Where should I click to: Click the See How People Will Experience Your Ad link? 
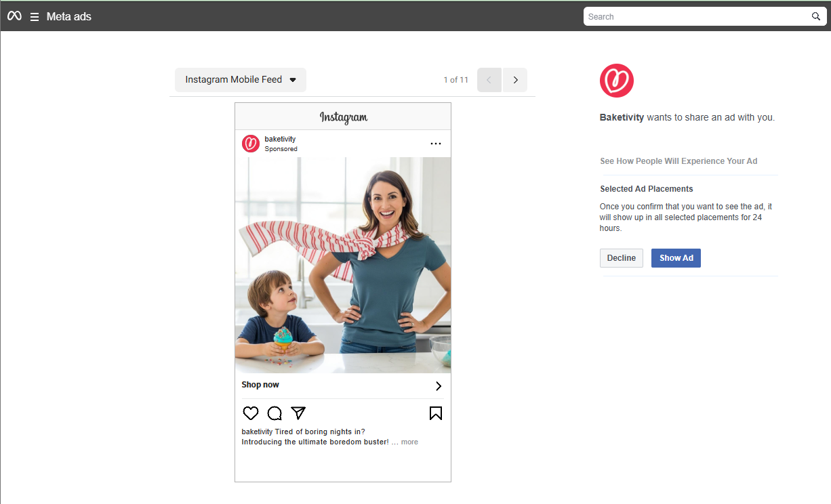click(x=678, y=161)
